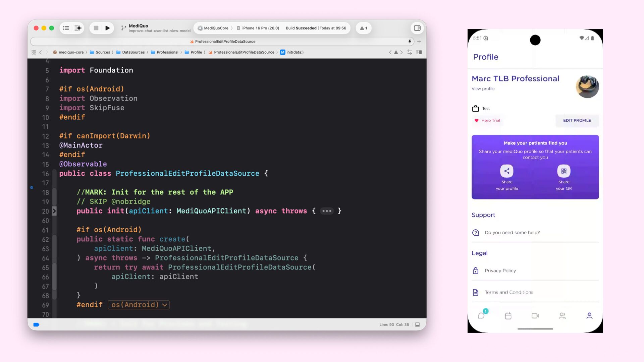Open related items grid icon

34,52
